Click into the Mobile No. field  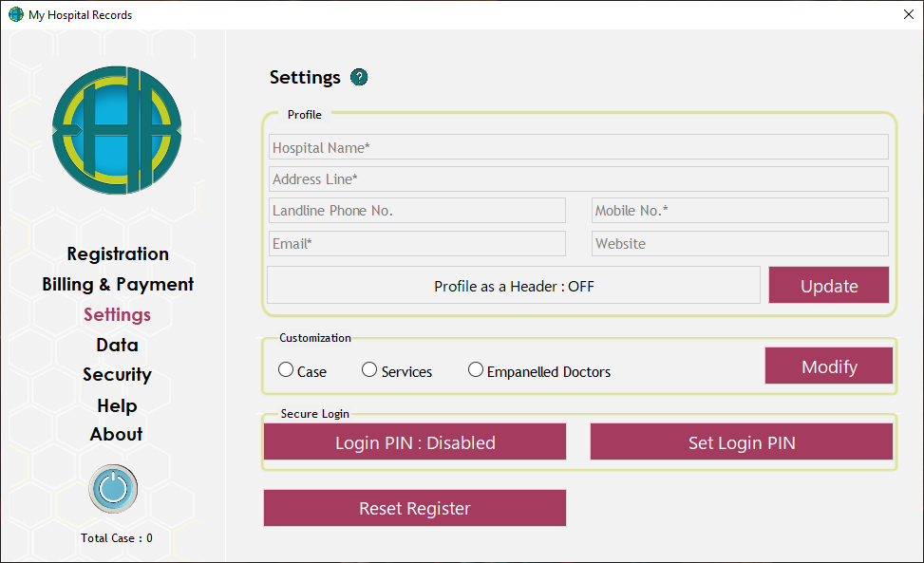pos(740,211)
